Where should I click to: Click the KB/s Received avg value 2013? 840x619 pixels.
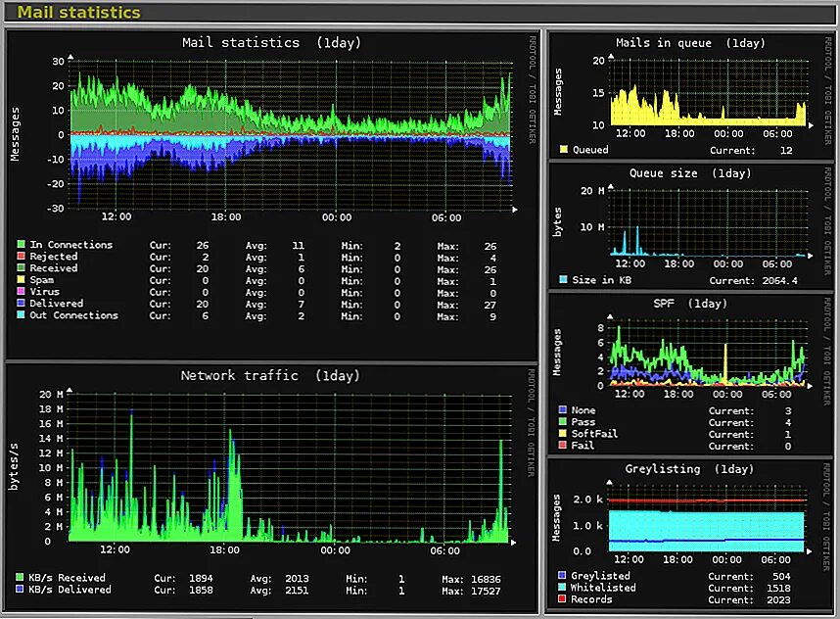point(297,579)
